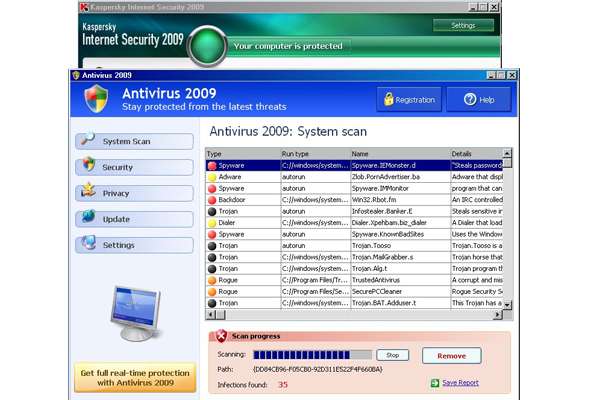Stop the running scan

pyautogui.click(x=393, y=355)
